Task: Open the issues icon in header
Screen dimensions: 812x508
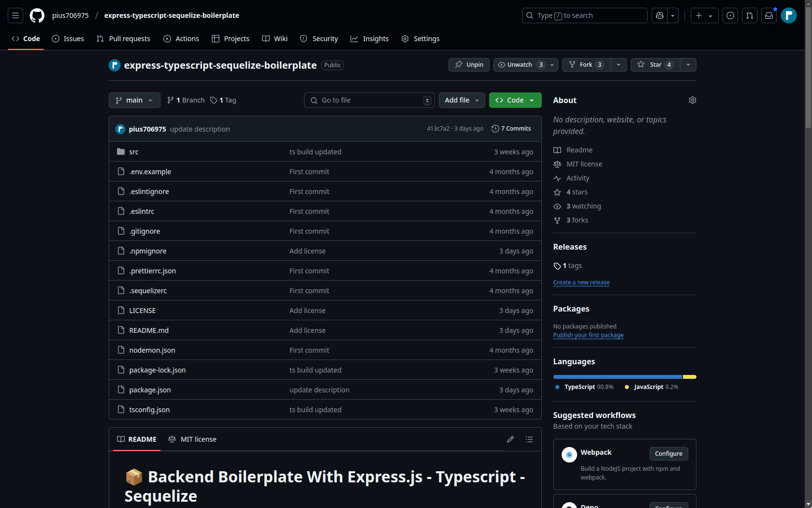Action: [730, 15]
